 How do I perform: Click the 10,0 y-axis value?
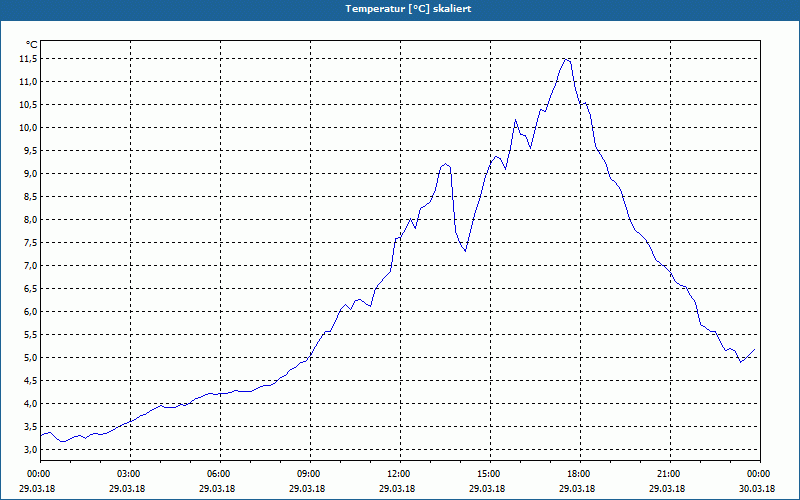[x=28, y=128]
